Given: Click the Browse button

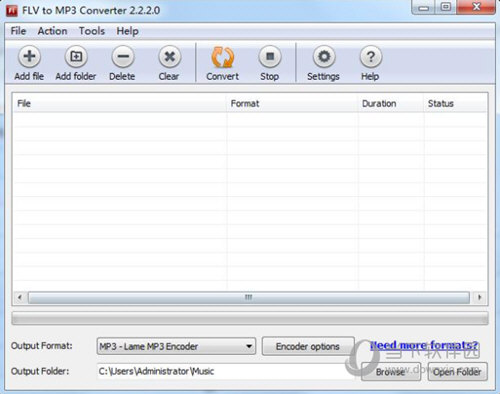Looking at the screenshot, I should 391,372.
